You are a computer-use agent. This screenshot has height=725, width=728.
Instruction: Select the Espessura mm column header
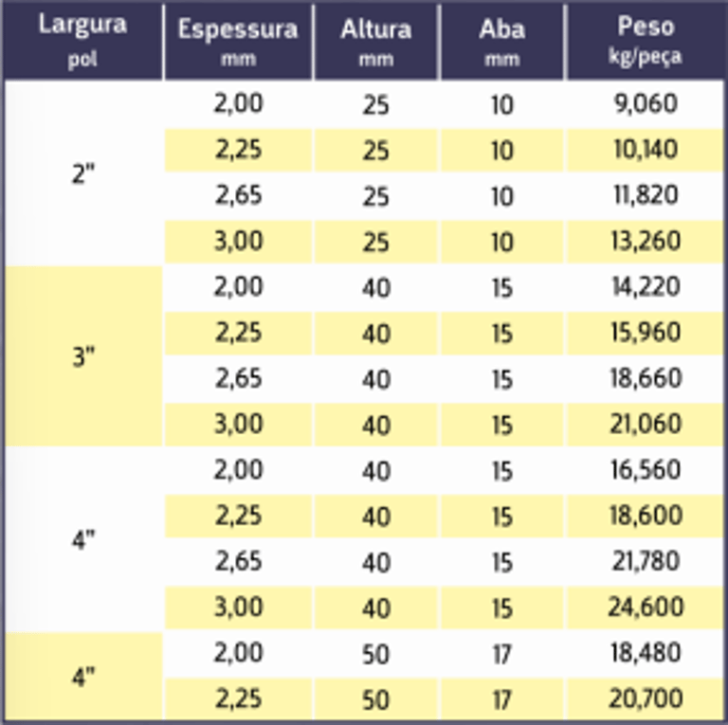tap(237, 40)
